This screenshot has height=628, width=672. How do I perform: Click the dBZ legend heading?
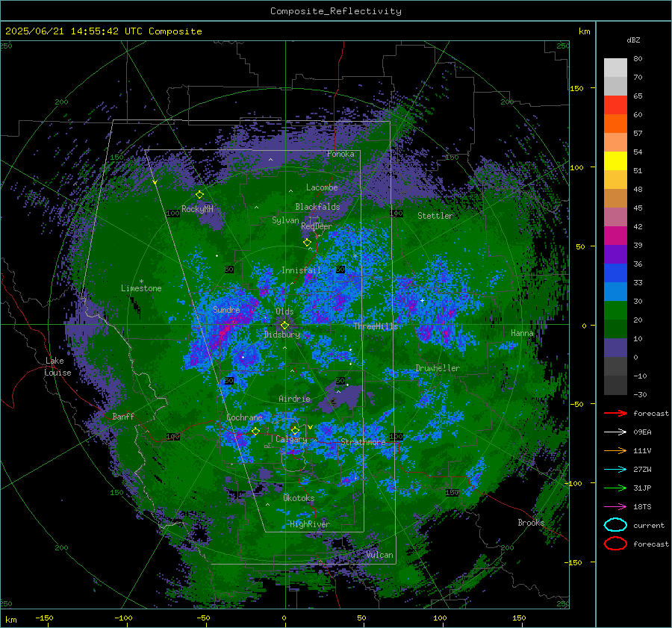point(633,40)
